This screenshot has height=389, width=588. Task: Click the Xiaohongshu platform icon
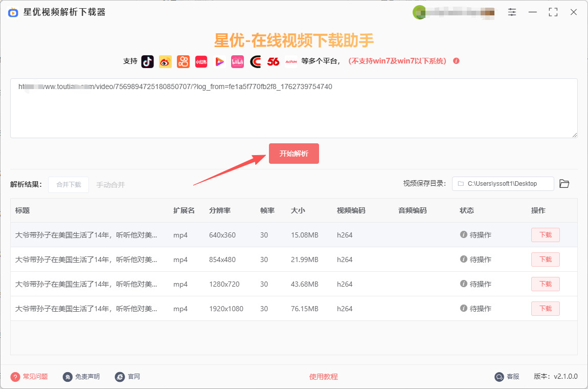coord(201,61)
